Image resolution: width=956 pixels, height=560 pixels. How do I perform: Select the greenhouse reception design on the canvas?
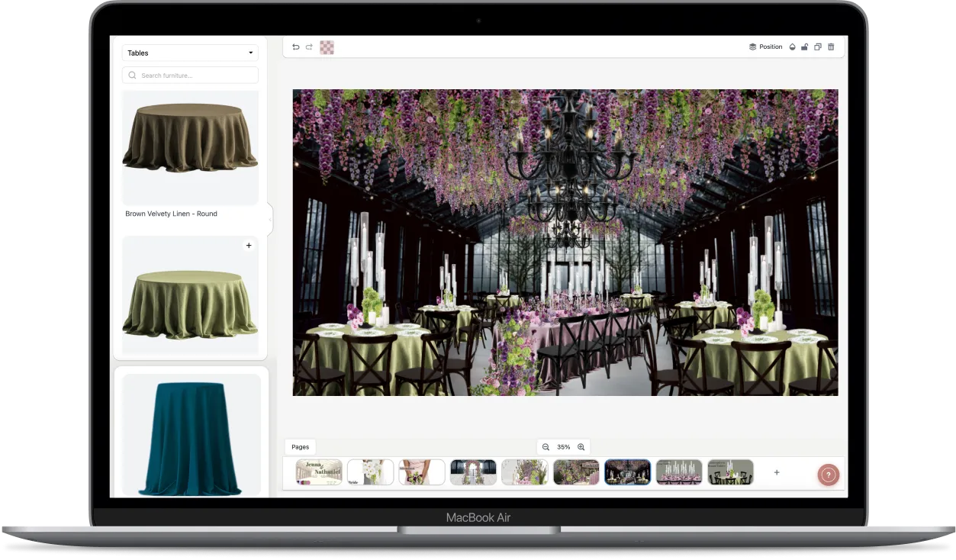pyautogui.click(x=565, y=243)
